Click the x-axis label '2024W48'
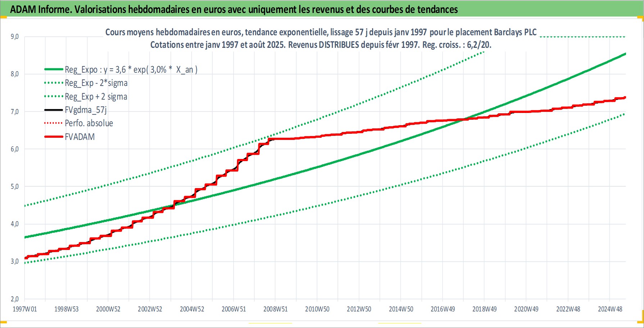 (610, 309)
